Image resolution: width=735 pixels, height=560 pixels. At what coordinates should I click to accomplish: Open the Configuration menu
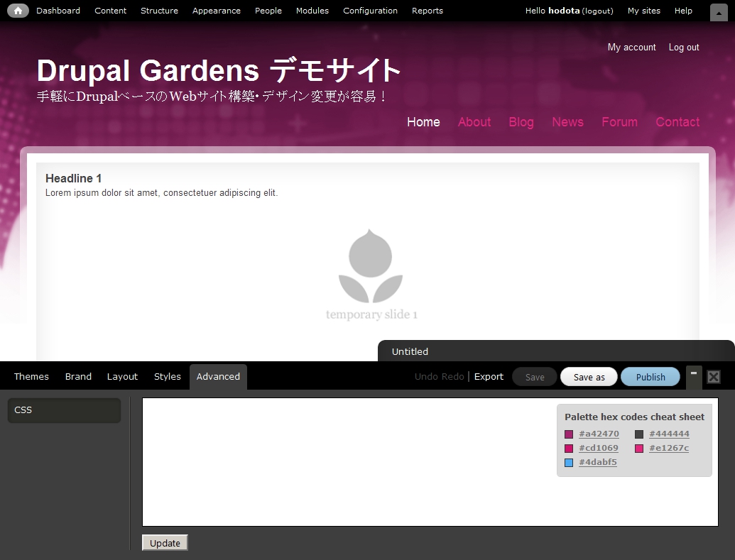(x=370, y=11)
